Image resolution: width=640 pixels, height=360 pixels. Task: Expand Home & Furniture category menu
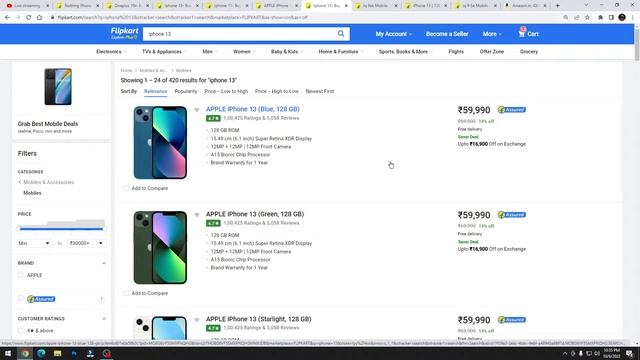point(341,52)
